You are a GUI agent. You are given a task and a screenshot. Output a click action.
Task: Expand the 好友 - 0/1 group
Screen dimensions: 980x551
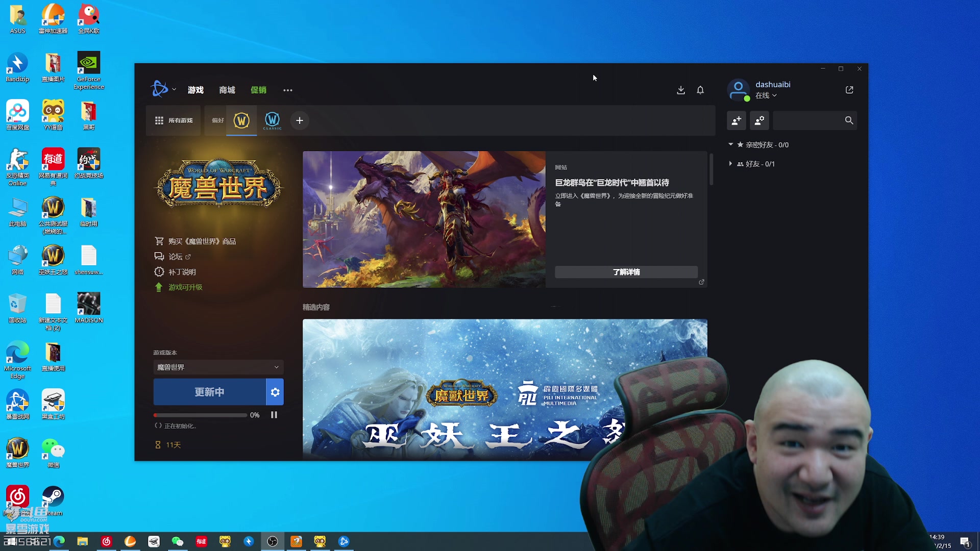pyautogui.click(x=730, y=164)
